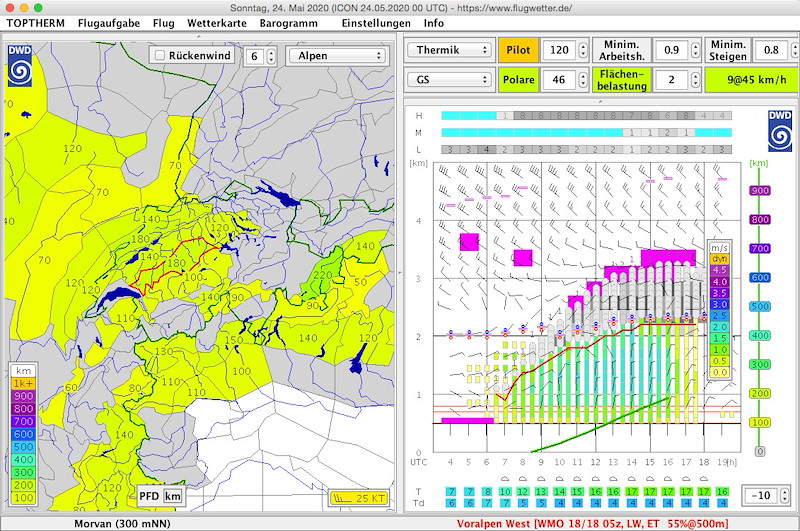800x531 pixels.
Task: Toggle the green Polare button
Action: (518, 80)
